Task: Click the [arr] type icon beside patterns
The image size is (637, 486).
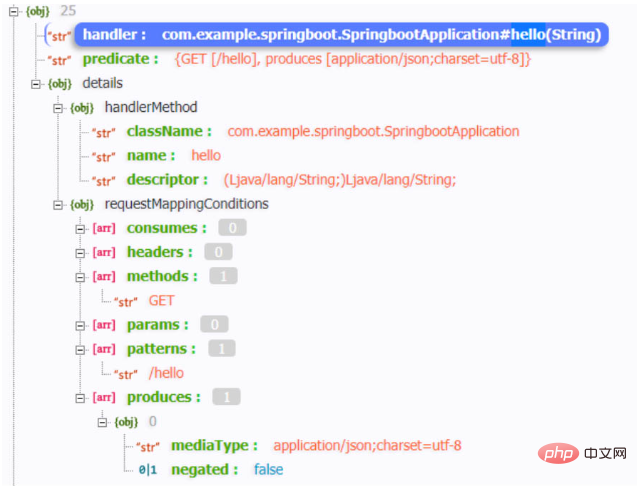Action: [104, 349]
